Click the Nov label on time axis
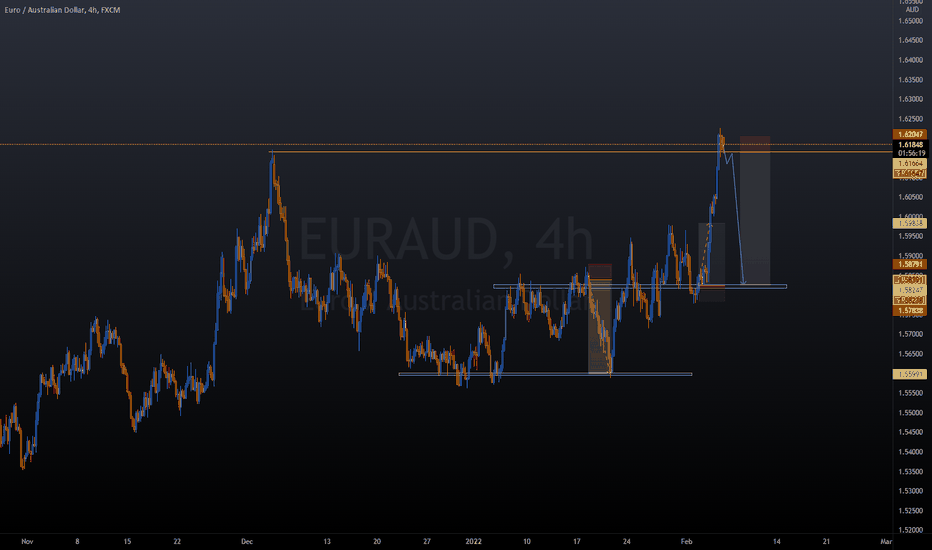Screen dimensions: 932x550 click(27, 542)
